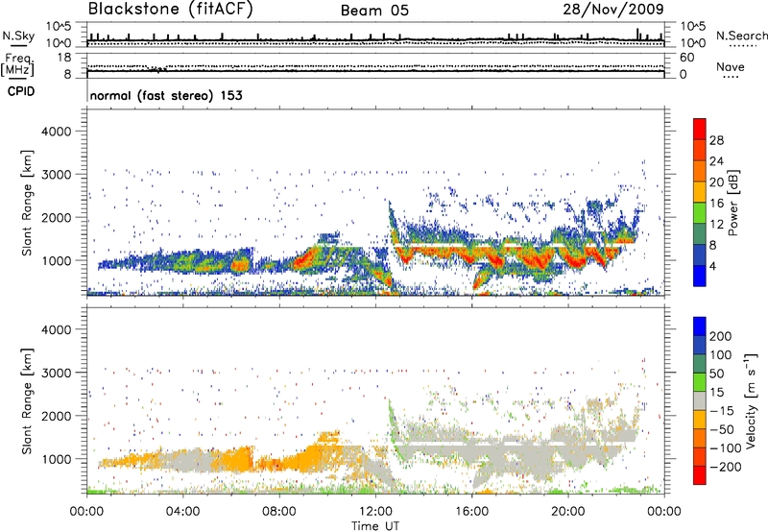Click the '4000' tick of the power panel
Screen dimensions: 768x532
tap(56, 132)
